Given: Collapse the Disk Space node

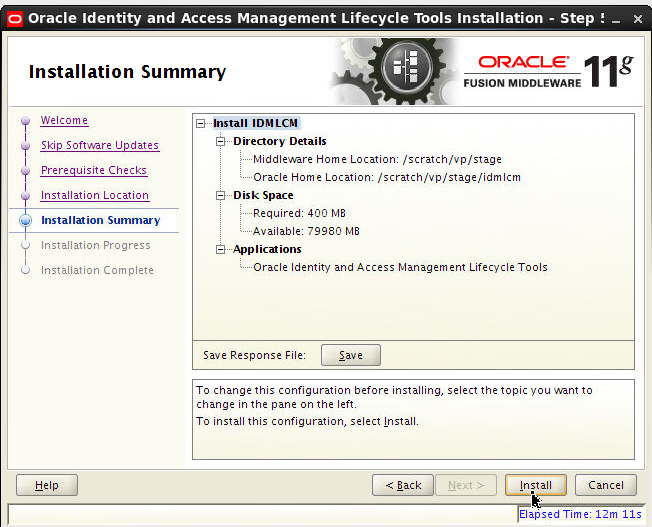Looking at the screenshot, I should (x=220, y=195).
